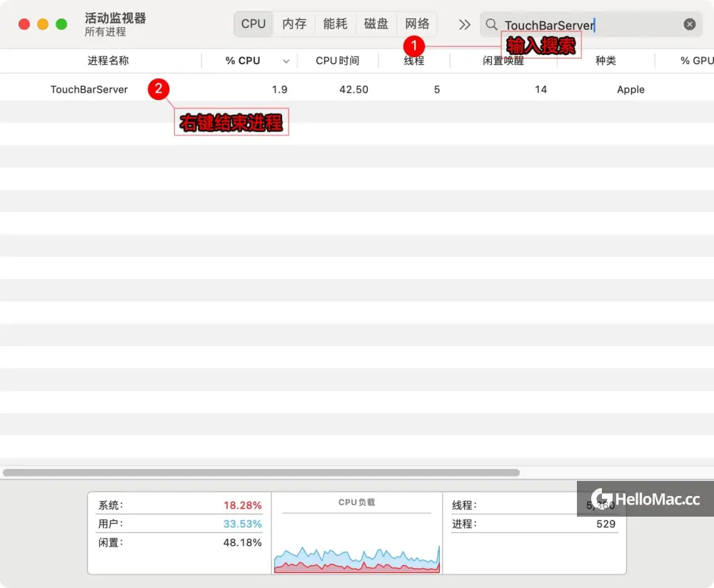Select the TouchBarServer process row
This screenshot has width=714, height=588.
(357, 89)
